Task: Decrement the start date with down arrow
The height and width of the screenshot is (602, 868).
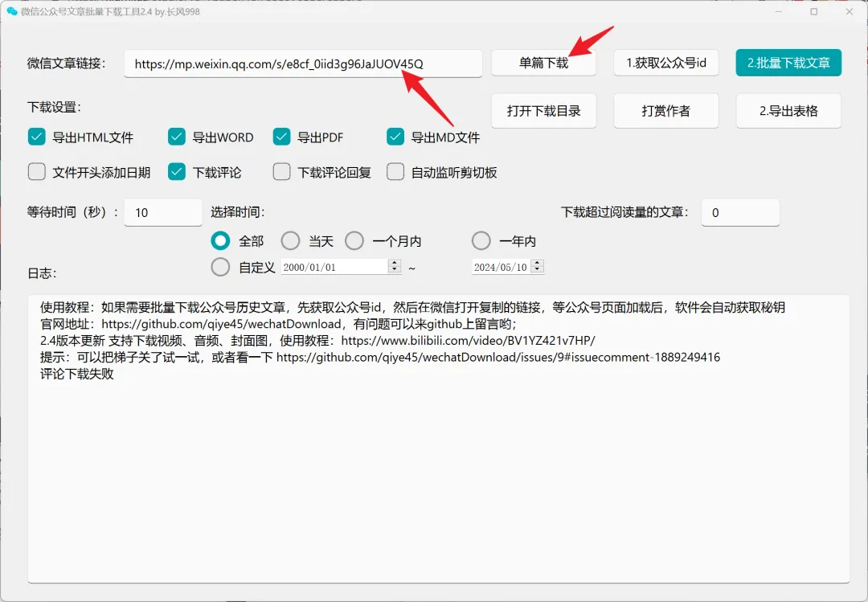Action: 394,270
